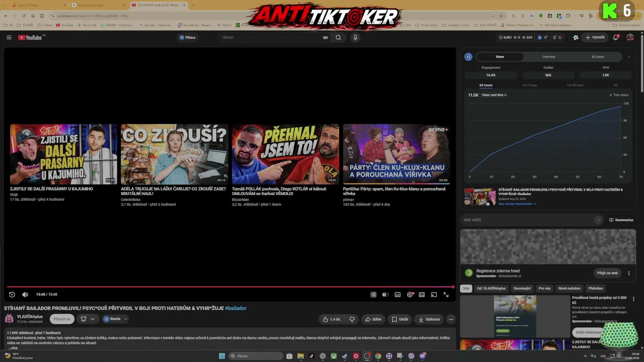Send the Ask vidIQ prompt arrow

coord(598,220)
